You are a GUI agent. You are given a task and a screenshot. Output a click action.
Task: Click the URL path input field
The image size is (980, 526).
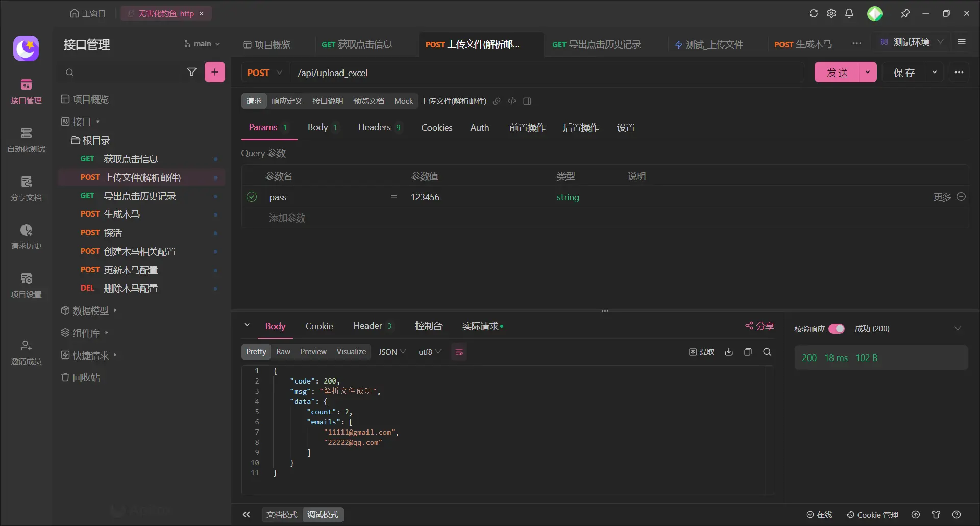coord(547,73)
